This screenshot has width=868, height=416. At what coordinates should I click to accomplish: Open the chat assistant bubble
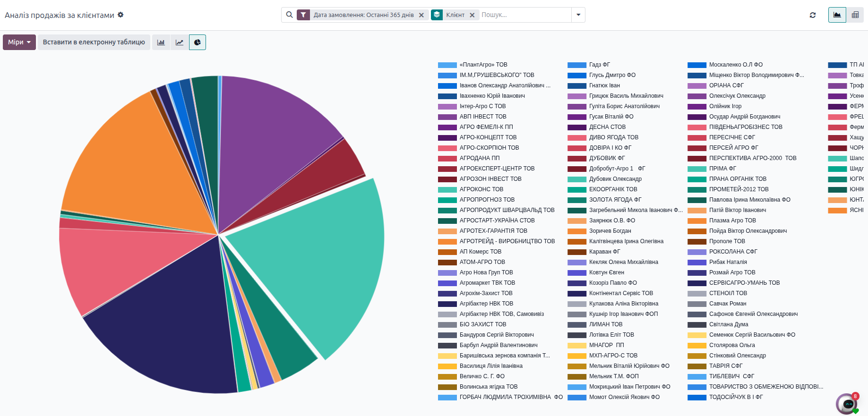click(847, 404)
